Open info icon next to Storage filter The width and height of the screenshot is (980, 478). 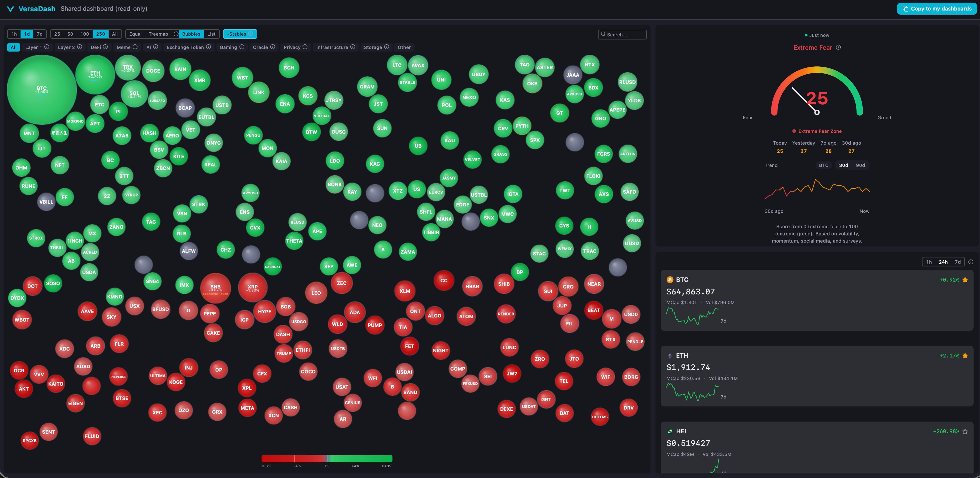click(x=387, y=47)
